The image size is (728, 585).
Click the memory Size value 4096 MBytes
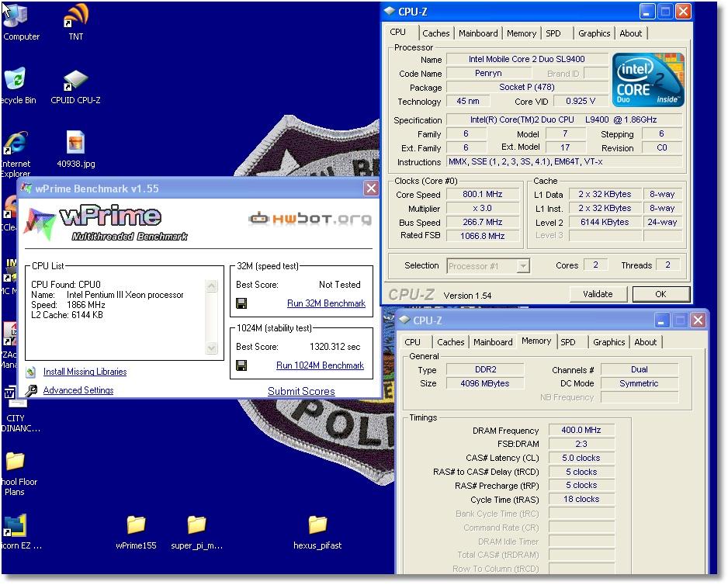coord(485,383)
